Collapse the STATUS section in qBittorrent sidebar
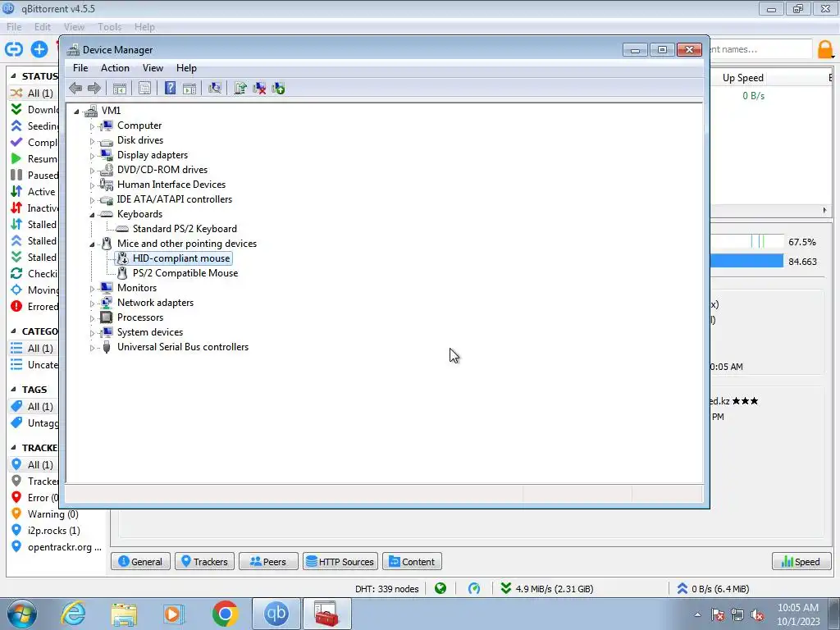This screenshot has width=840, height=630. [13, 76]
